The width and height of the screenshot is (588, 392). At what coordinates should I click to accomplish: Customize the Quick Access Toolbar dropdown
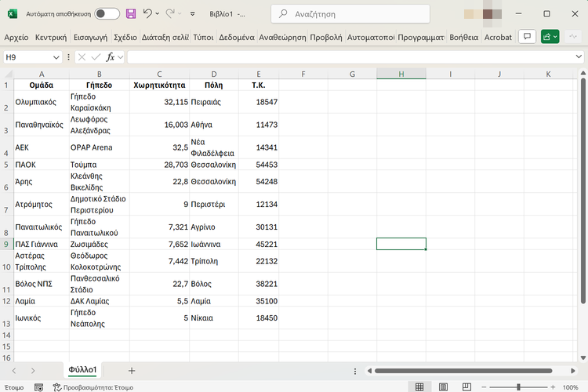[192, 14]
